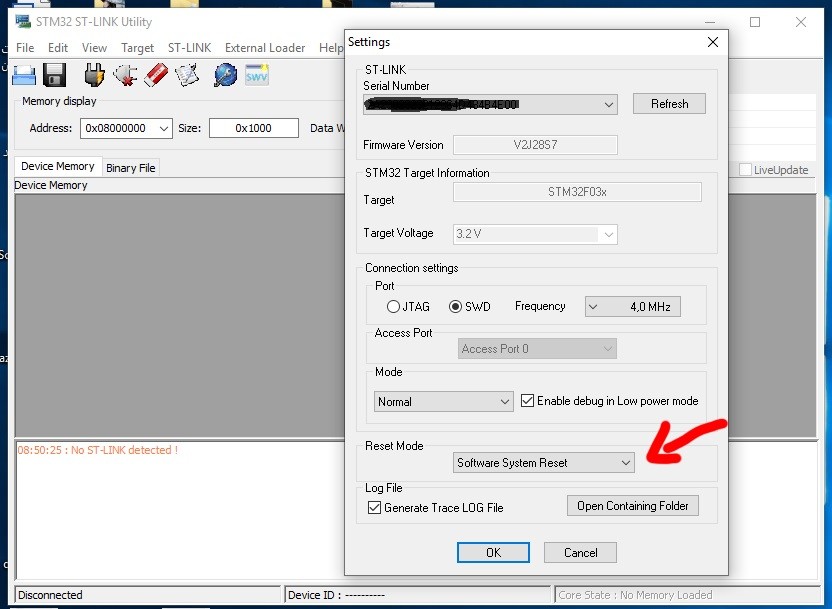
Task: Click the Cancel button
Action: click(580, 552)
